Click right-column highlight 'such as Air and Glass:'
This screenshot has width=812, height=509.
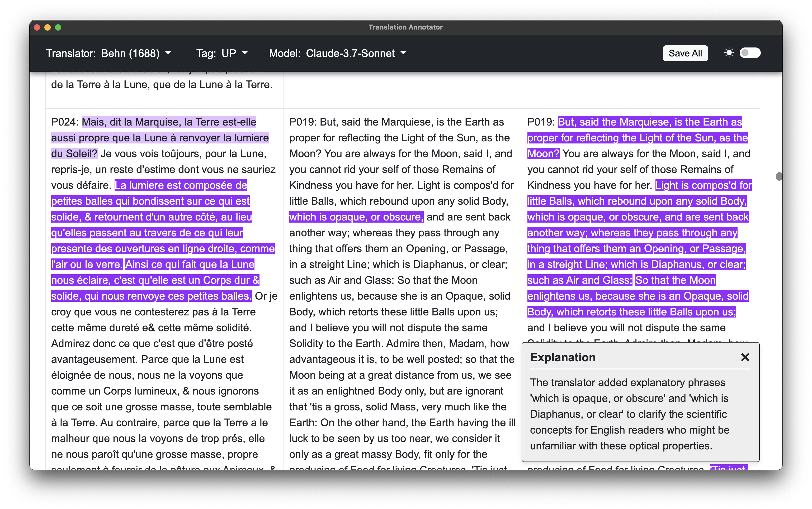coord(579,280)
